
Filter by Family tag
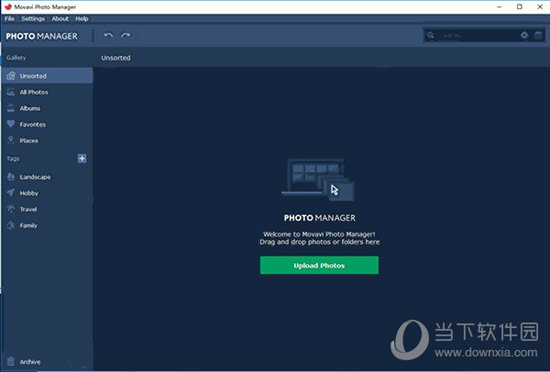point(47,225)
